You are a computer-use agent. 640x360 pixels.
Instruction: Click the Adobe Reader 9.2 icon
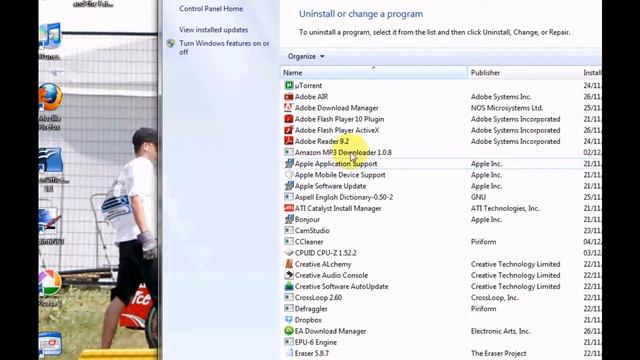click(289, 141)
